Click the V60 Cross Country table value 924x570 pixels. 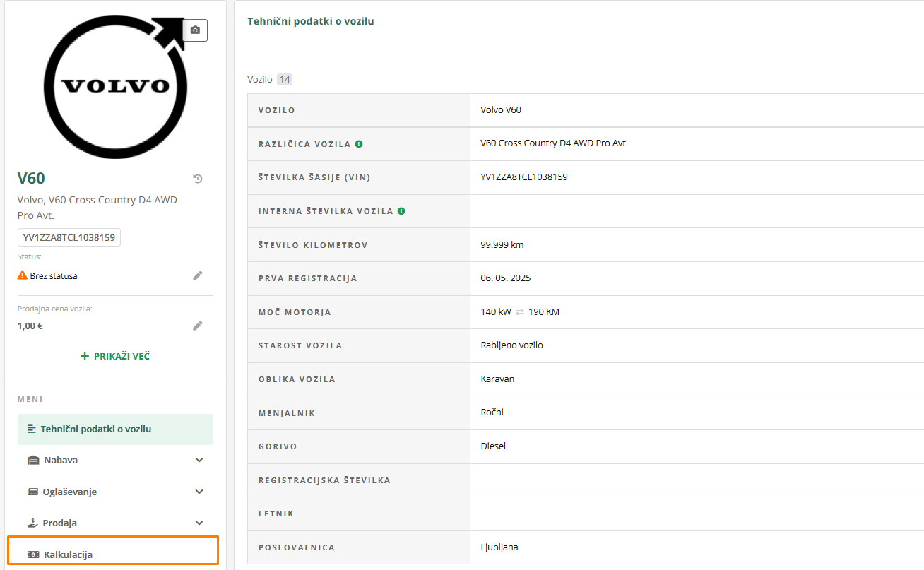[x=554, y=143]
